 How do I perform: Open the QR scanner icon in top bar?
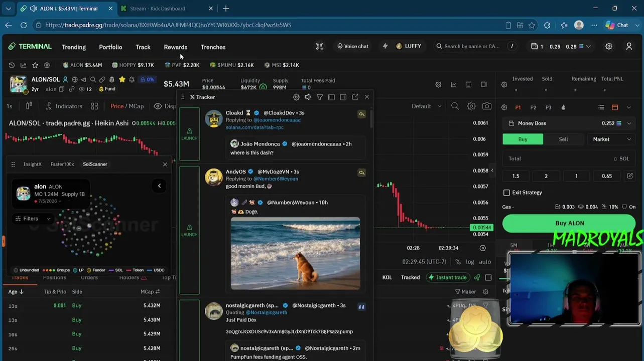pyautogui.click(x=320, y=46)
